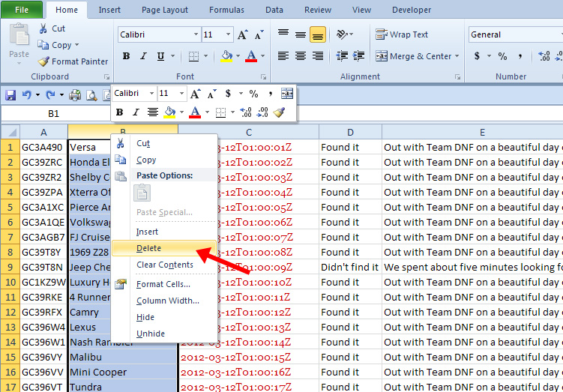Click the mini toolbar Fill Color bucket
This screenshot has height=392, width=563.
pos(169,112)
